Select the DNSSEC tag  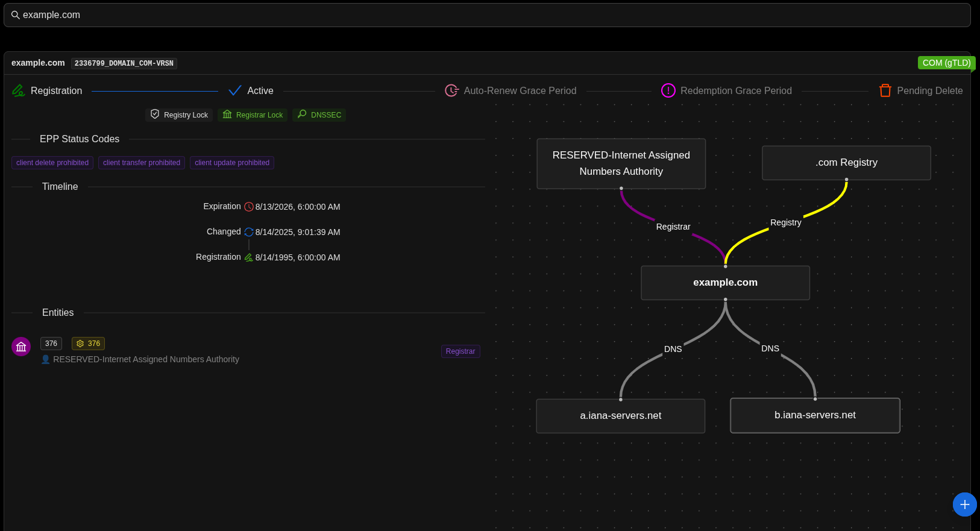coord(319,115)
